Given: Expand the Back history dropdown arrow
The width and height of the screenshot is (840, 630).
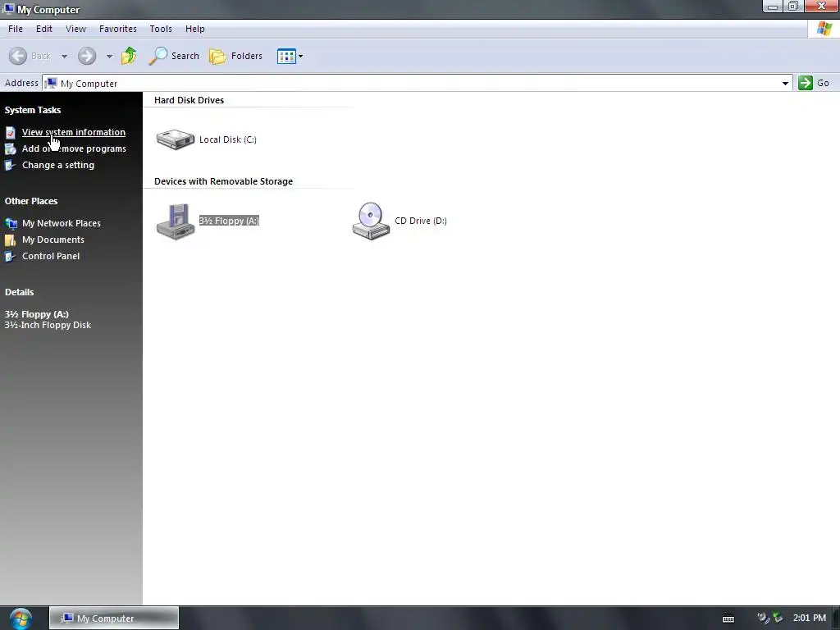Looking at the screenshot, I should point(64,57).
